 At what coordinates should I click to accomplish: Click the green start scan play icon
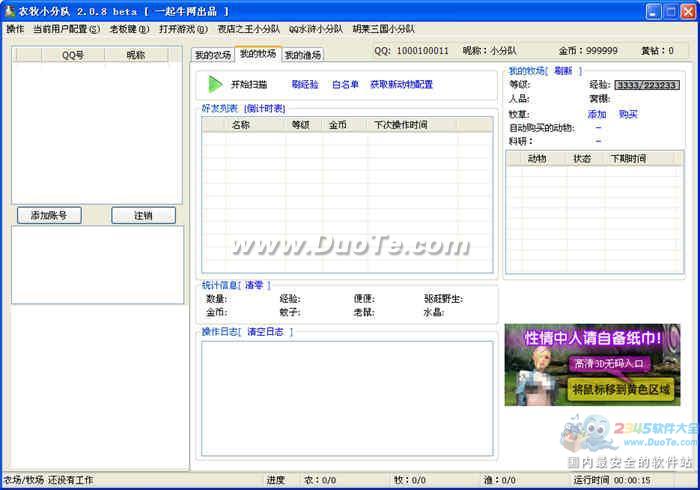click(215, 85)
